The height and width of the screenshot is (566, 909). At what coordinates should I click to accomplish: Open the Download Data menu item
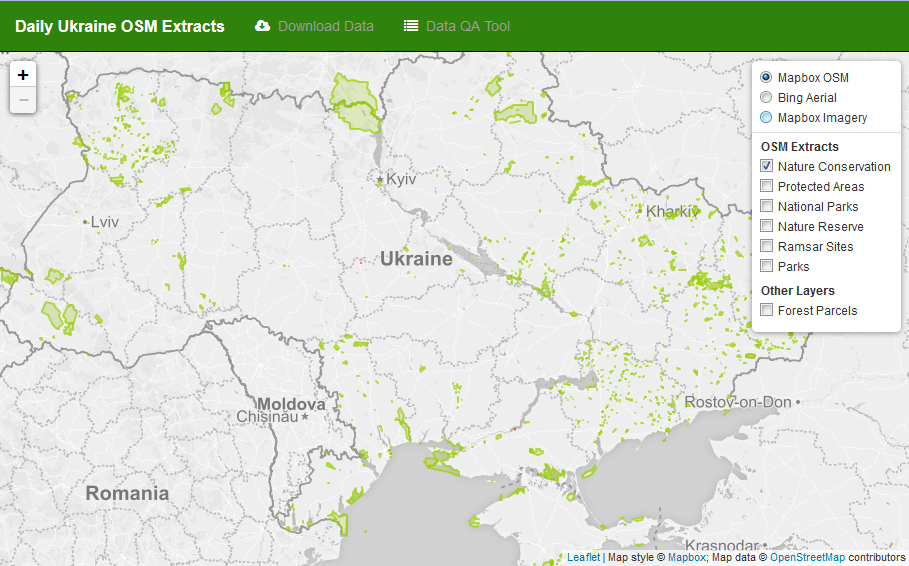click(x=325, y=26)
